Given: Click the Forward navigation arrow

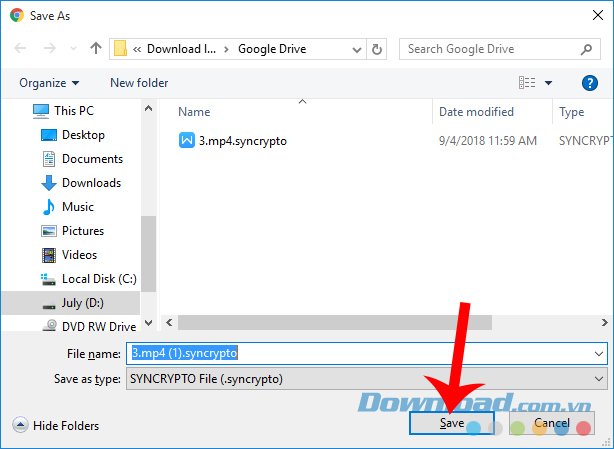Looking at the screenshot, I should pyautogui.click(x=49, y=49).
